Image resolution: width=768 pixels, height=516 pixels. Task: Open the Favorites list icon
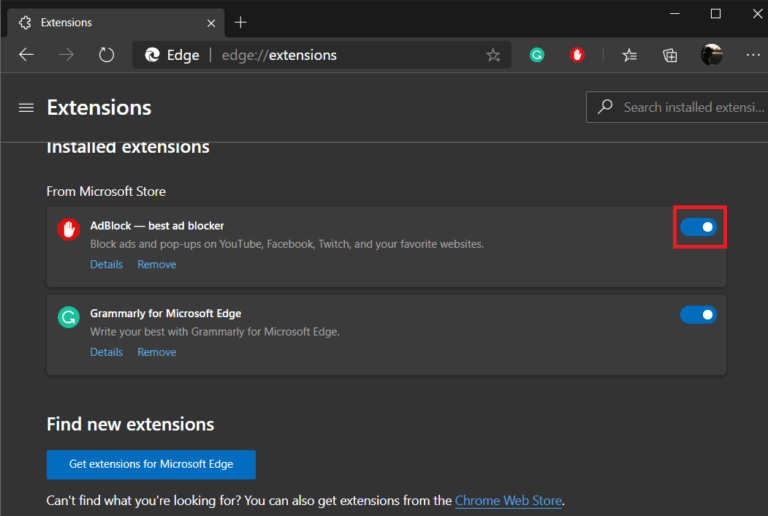coord(629,55)
